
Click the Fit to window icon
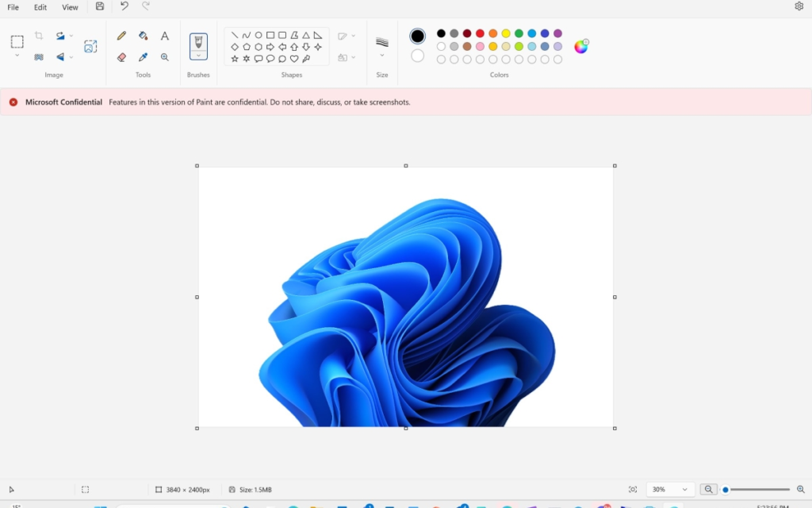633,489
